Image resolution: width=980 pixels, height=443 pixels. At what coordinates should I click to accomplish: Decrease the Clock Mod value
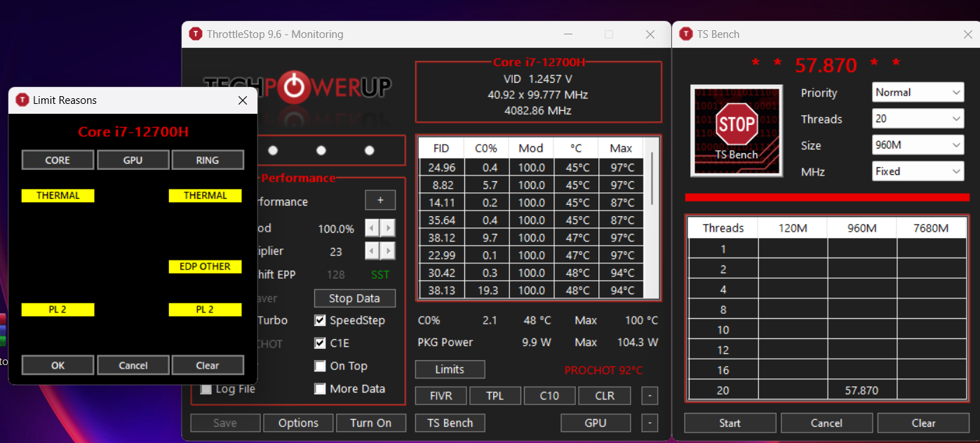coord(372,228)
